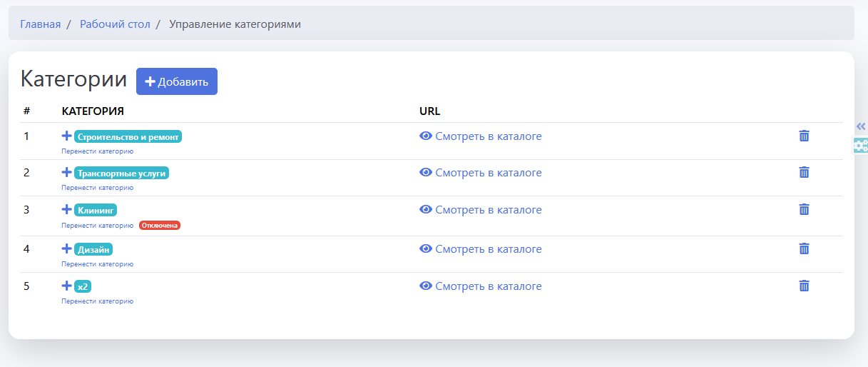This screenshot has width=868, height=367.
Task: Click trash icon for Транспортные услуги row
Action: coord(804,172)
